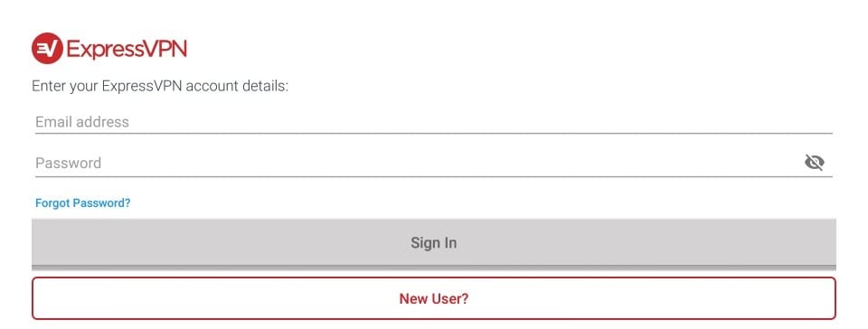
Task: Click the red ExpressVPN circular logo icon
Action: click(x=47, y=49)
